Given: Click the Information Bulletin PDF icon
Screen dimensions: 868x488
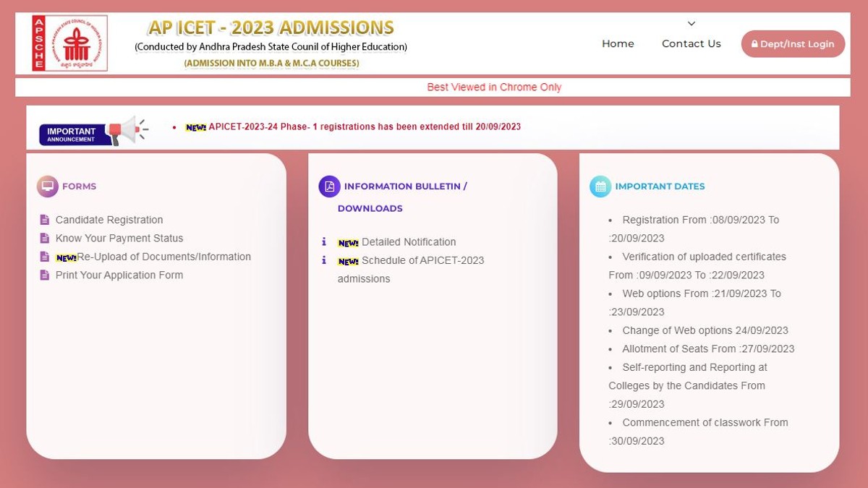Looking at the screenshot, I should (x=329, y=187).
